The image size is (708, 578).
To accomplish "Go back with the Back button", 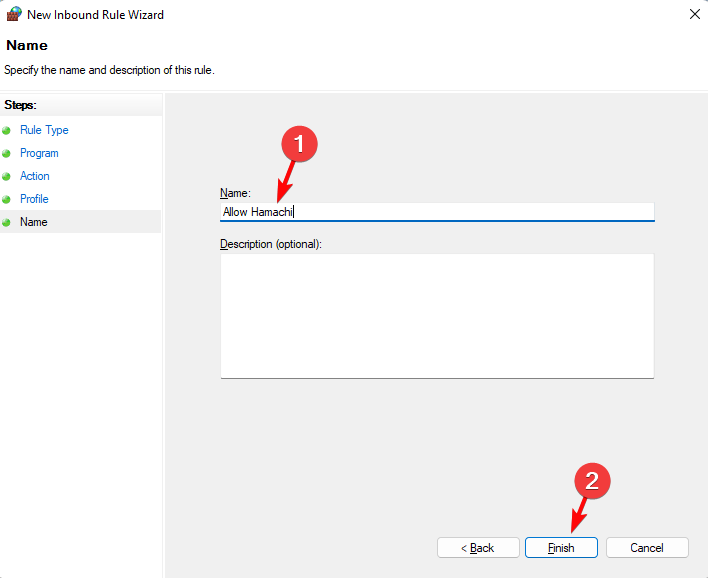I will pos(478,548).
